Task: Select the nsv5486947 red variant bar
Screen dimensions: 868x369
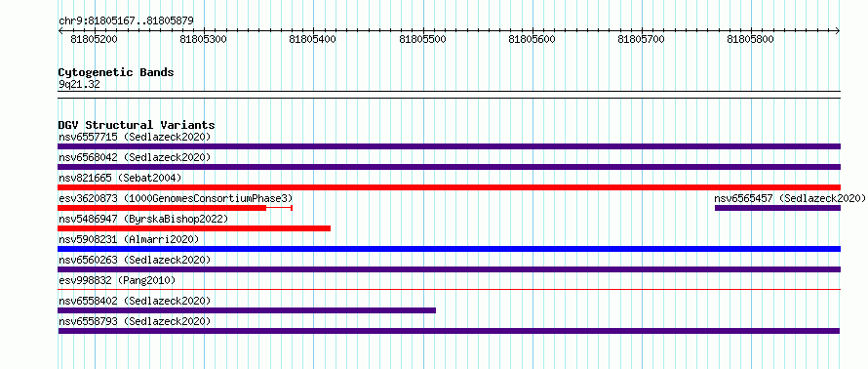Action: pos(194,228)
